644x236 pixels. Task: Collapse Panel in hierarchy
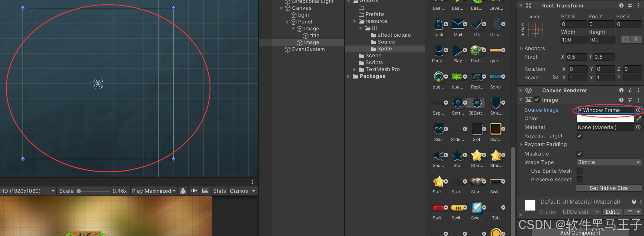pos(287,22)
